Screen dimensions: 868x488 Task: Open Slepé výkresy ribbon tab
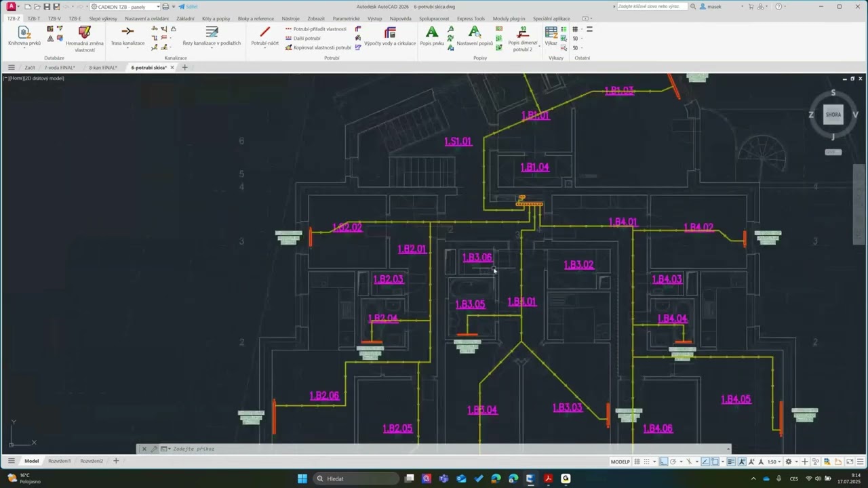tap(103, 19)
